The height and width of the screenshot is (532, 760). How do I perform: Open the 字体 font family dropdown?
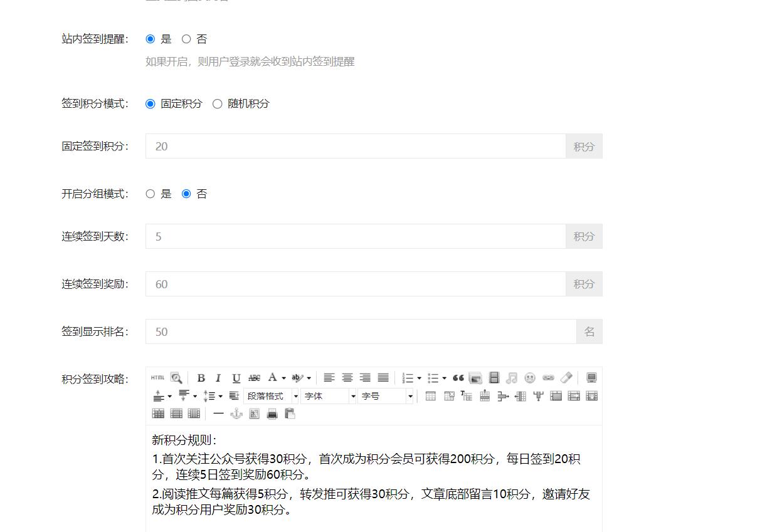point(329,396)
